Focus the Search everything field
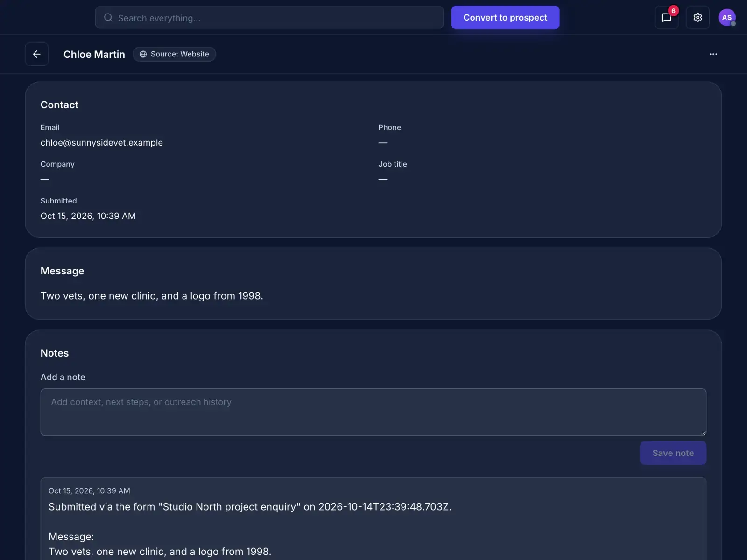This screenshot has height=560, width=747. tap(269, 18)
